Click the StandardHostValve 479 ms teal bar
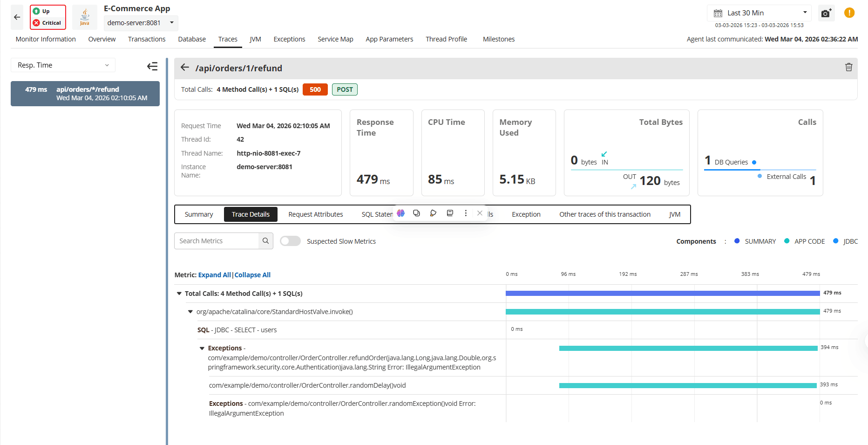The width and height of the screenshot is (868, 445). [x=663, y=311]
